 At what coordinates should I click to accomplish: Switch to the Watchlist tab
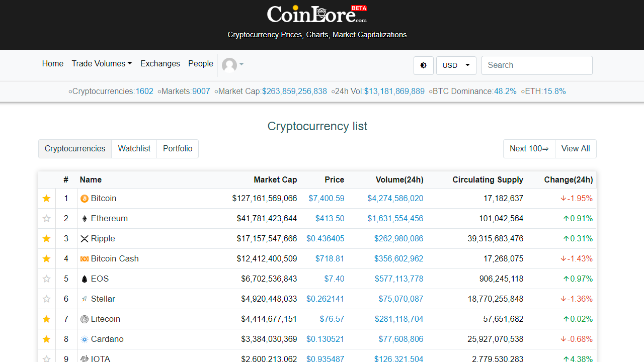tap(134, 149)
